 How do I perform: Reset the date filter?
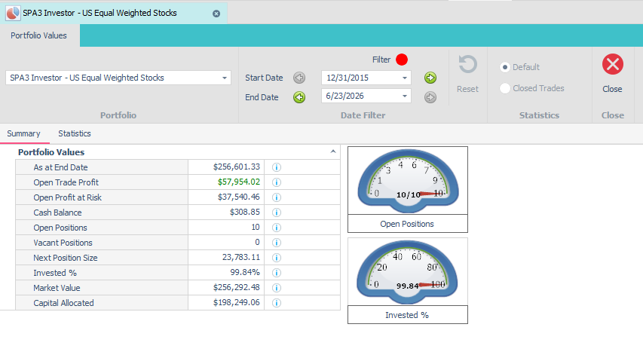(x=467, y=74)
